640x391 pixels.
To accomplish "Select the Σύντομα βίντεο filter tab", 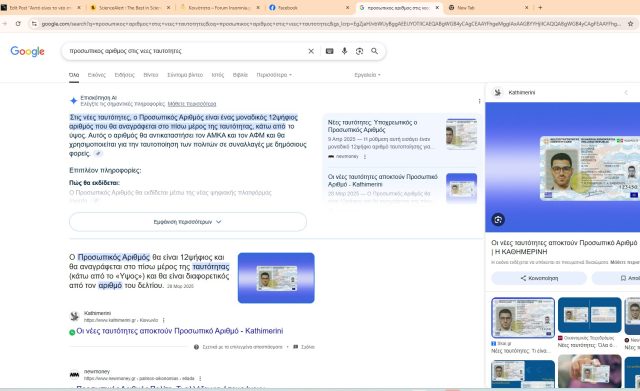I will [185, 75].
